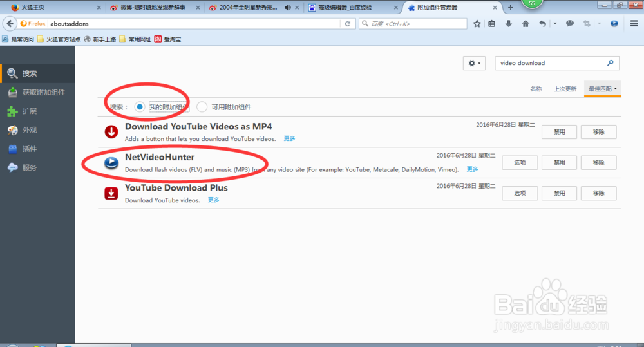The image size is (644, 347).
Task: Select 我的附加组件 radio button
Action: 140,107
